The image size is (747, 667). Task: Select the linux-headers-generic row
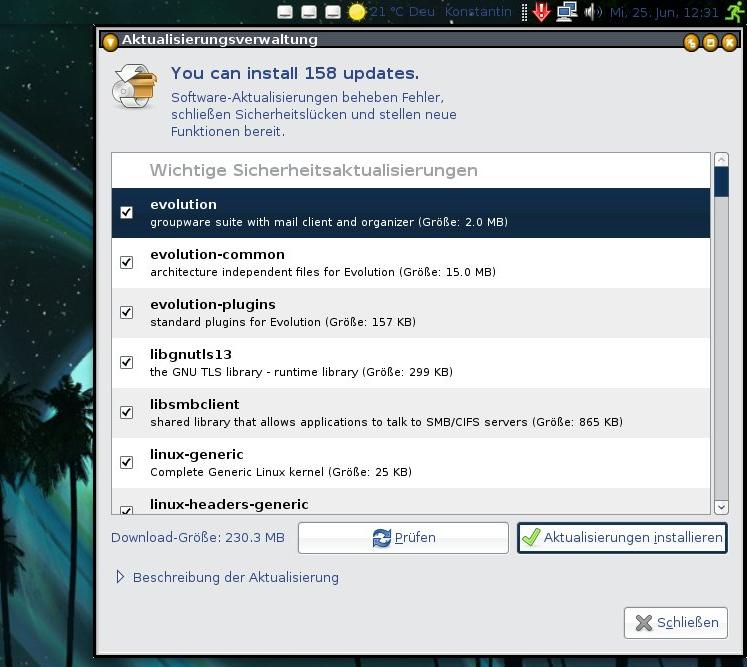(411, 502)
